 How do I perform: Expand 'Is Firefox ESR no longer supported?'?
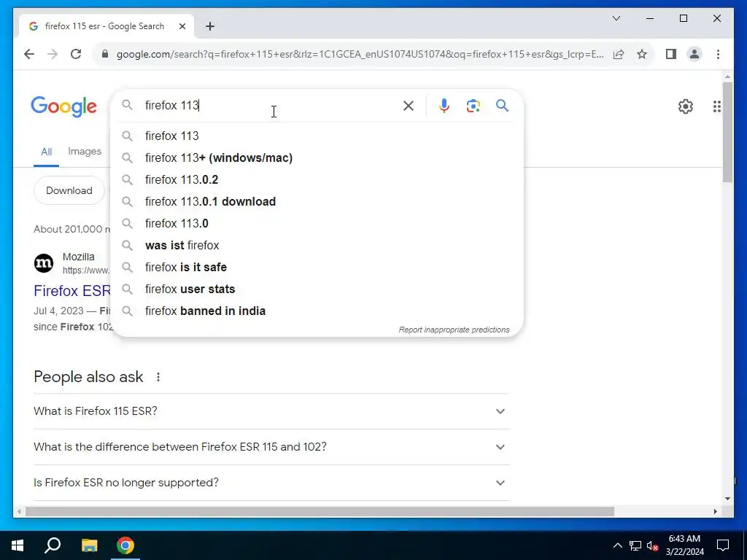tap(271, 483)
